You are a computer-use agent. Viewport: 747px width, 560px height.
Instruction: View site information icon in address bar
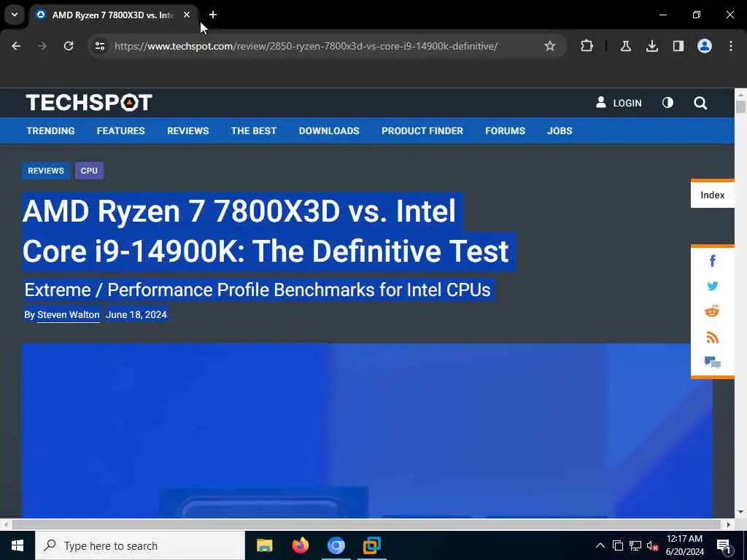[x=100, y=46]
